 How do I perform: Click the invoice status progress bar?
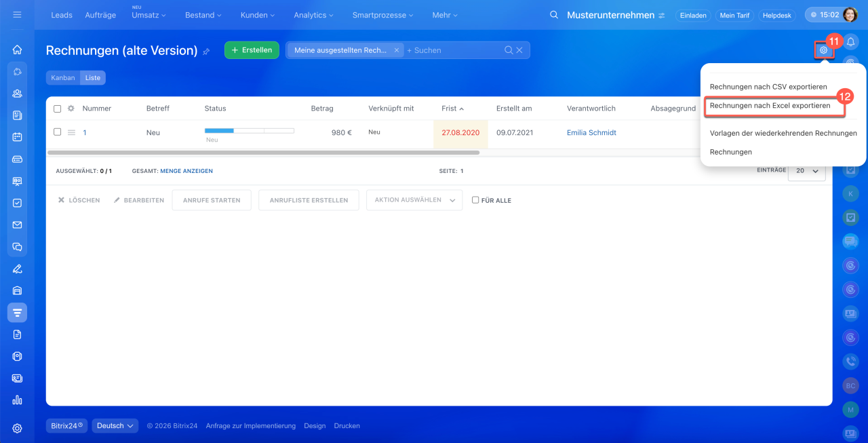pyautogui.click(x=249, y=130)
